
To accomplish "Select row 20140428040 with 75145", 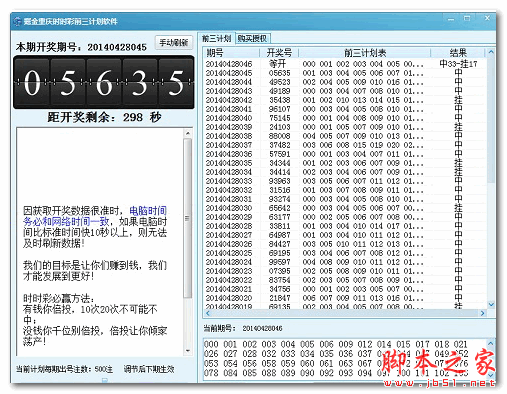I will click(x=345, y=118).
